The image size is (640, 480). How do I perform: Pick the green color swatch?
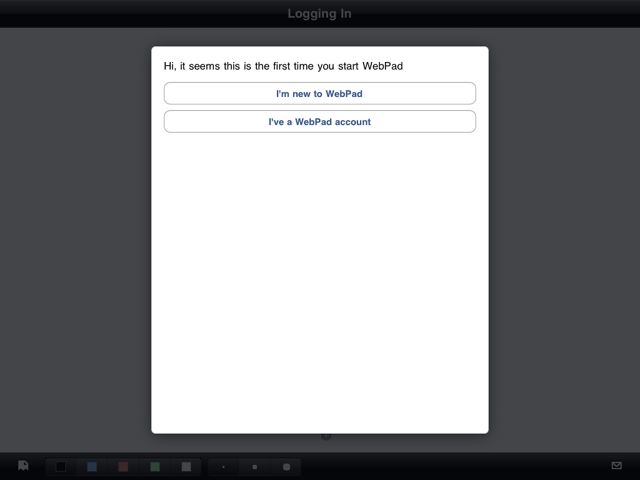click(x=155, y=467)
